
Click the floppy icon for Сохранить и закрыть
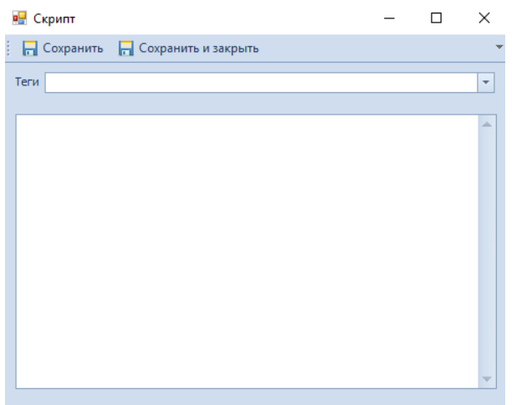click(126, 49)
